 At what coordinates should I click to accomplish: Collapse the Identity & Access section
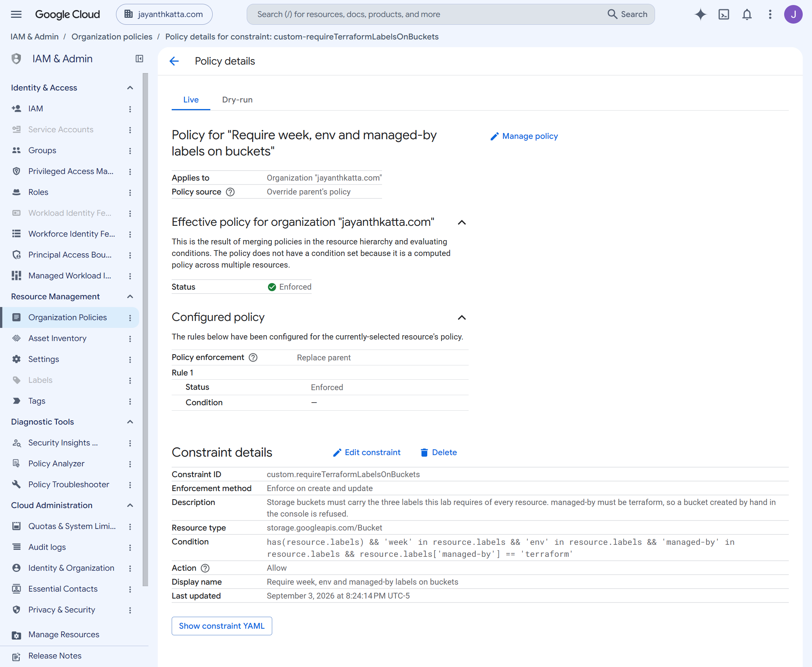pos(130,88)
